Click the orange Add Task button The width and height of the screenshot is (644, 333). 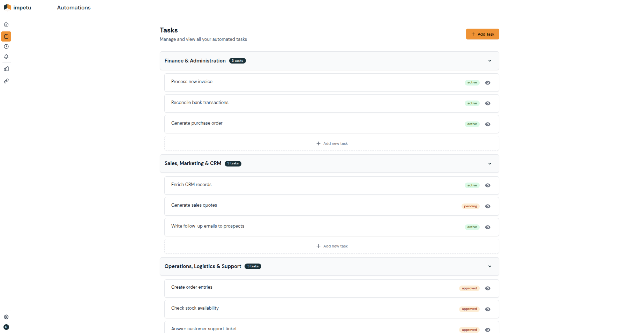click(482, 34)
